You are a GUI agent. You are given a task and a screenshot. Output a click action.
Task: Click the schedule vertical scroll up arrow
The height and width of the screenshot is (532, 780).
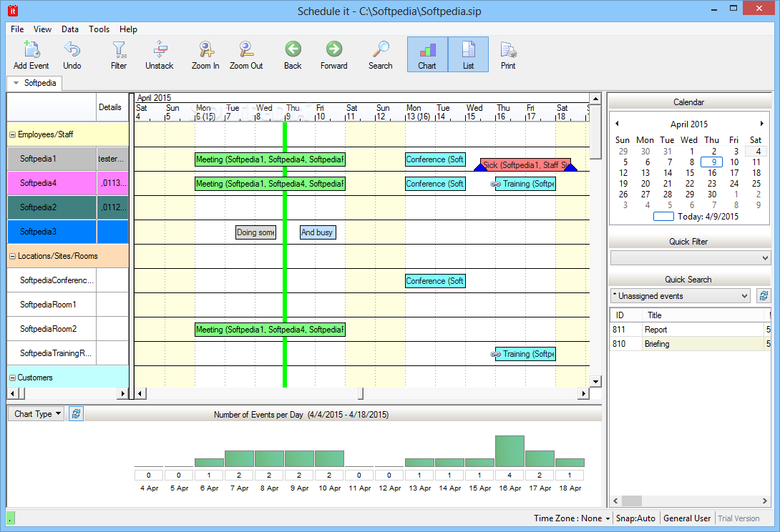(x=595, y=99)
